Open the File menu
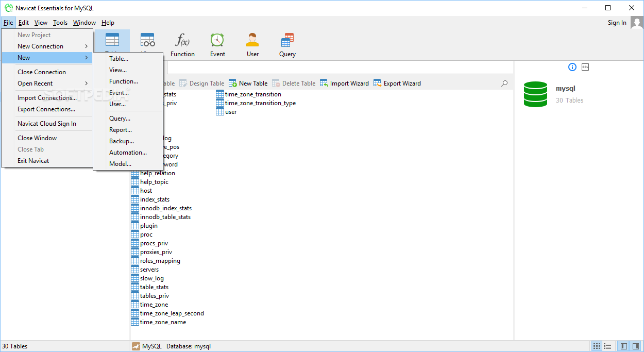644x352 pixels. 8,23
